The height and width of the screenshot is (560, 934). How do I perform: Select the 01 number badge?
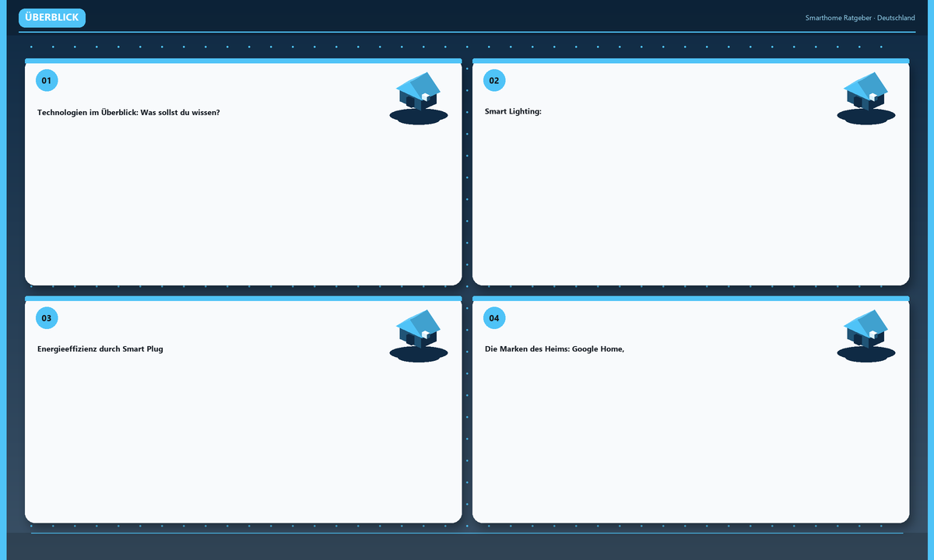(x=47, y=81)
